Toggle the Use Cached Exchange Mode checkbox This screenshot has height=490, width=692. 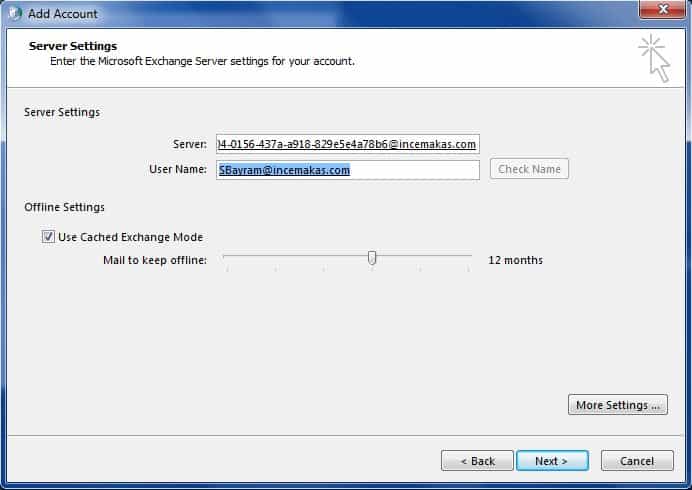[x=48, y=237]
